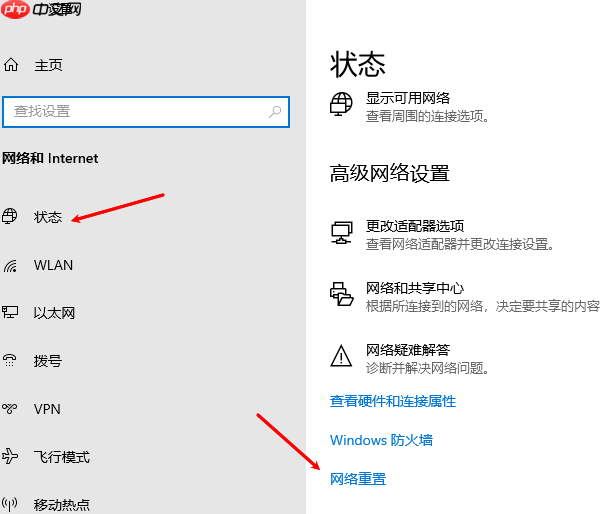Select the globe icon for 状态

[11, 217]
